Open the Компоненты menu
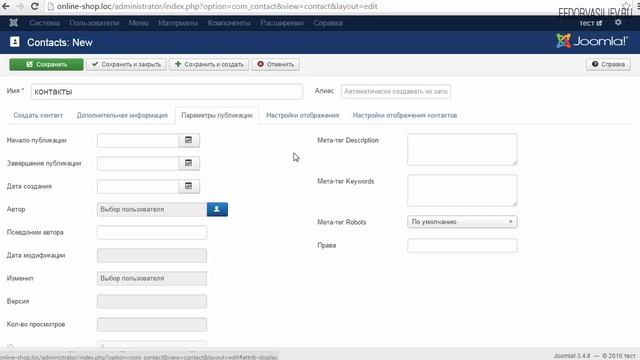The image size is (640, 360). (229, 23)
